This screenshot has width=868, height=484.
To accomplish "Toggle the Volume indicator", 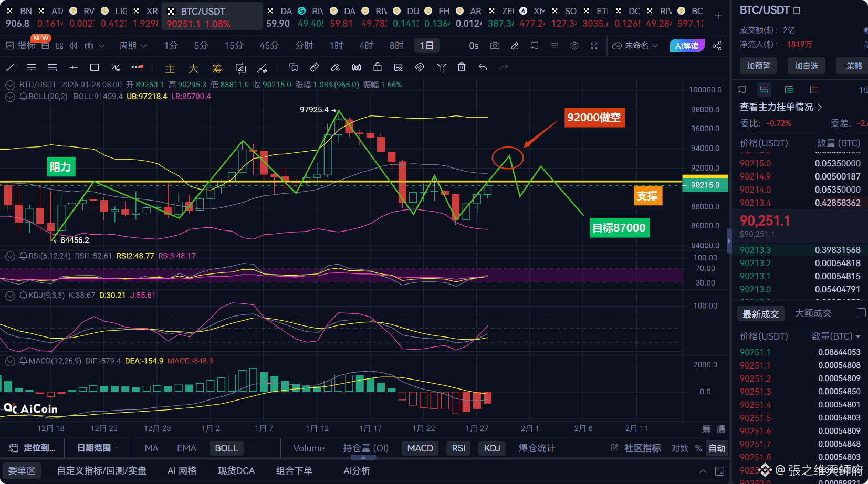I will click(309, 448).
